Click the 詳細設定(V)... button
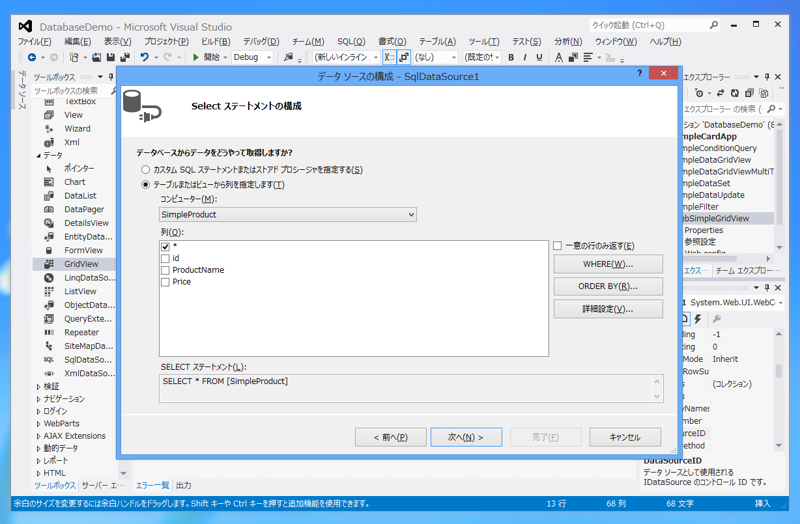This screenshot has height=524, width=800. click(x=608, y=309)
